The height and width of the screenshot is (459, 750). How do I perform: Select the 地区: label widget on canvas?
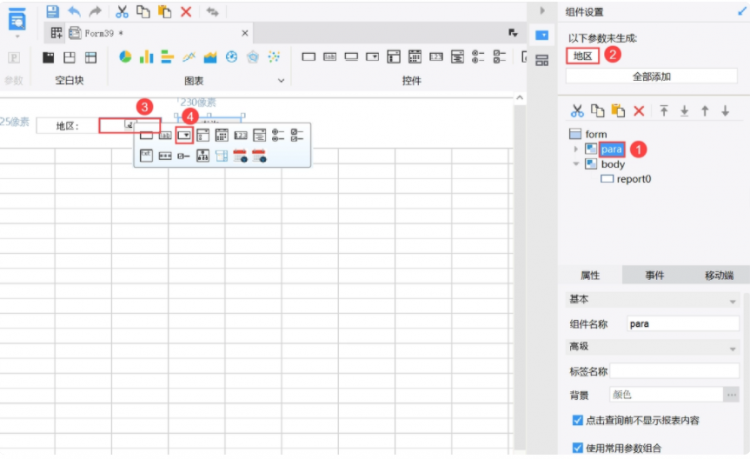click(67, 126)
